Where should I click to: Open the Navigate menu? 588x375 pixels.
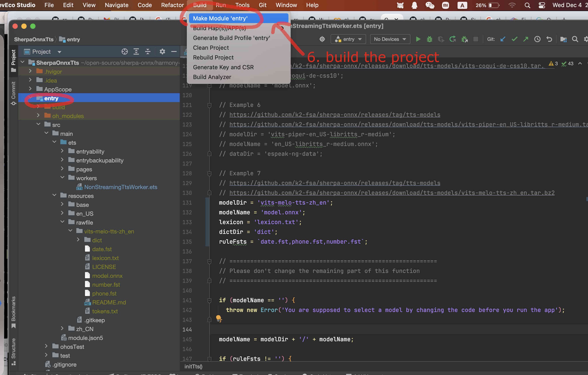[116, 5]
